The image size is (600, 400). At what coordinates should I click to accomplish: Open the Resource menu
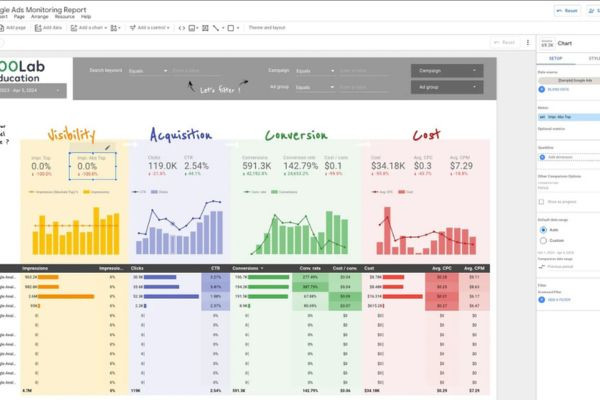tap(65, 17)
